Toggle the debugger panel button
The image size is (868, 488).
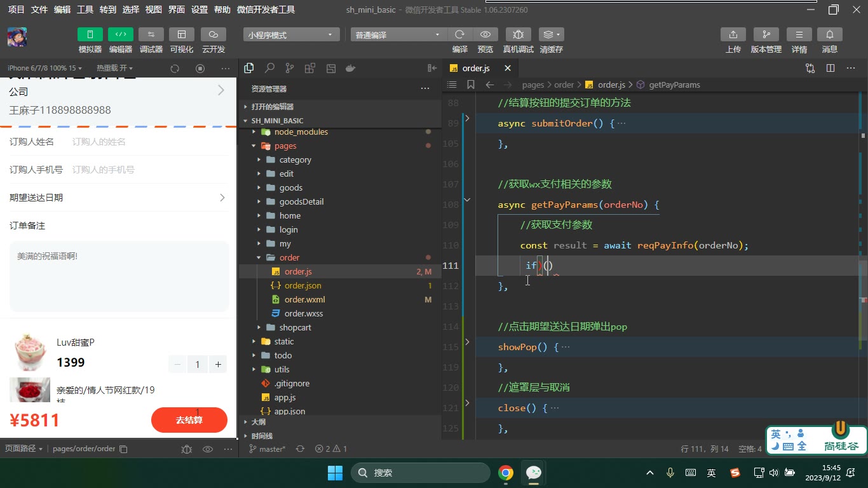pos(151,34)
